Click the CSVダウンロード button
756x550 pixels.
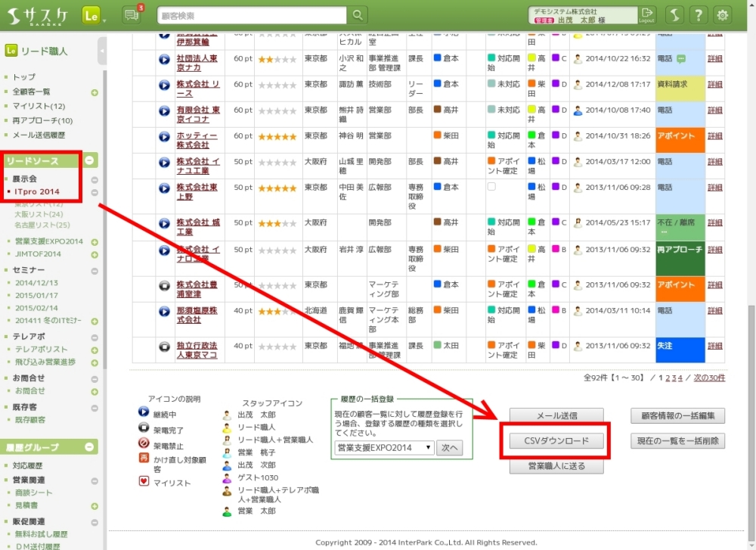click(x=556, y=441)
